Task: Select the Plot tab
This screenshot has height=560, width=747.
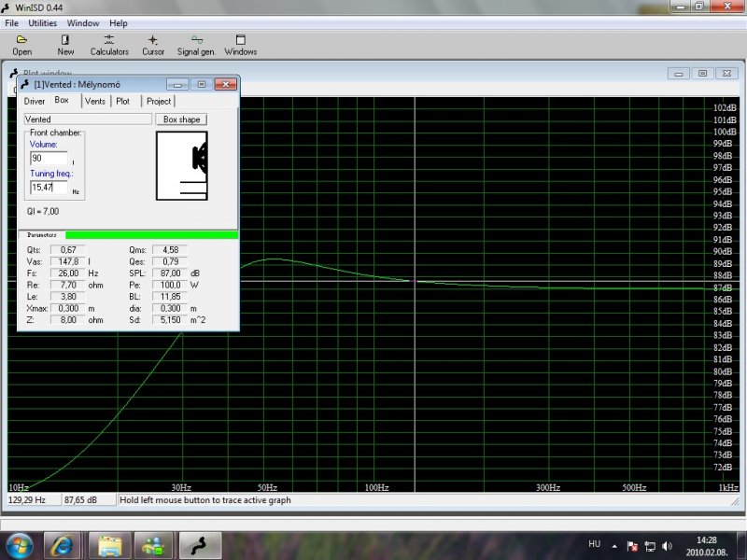Action: point(123,101)
